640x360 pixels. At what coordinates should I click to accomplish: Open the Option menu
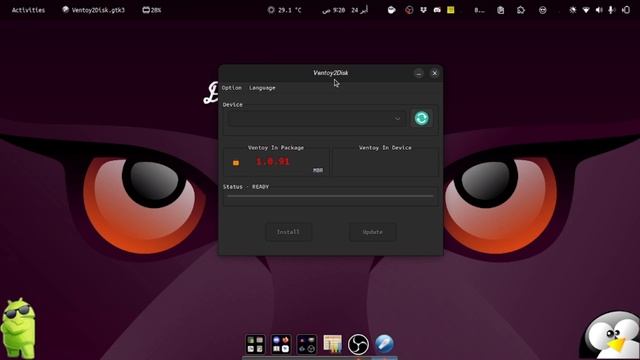point(231,88)
